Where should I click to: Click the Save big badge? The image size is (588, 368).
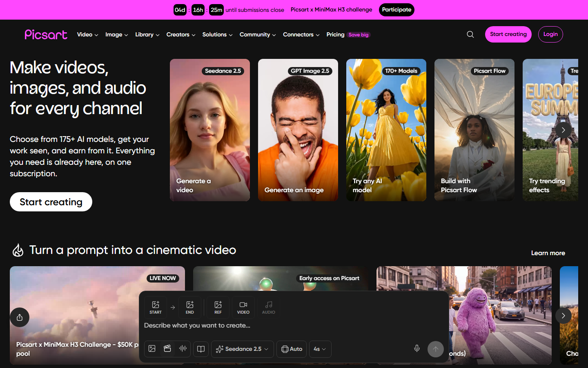tap(359, 35)
